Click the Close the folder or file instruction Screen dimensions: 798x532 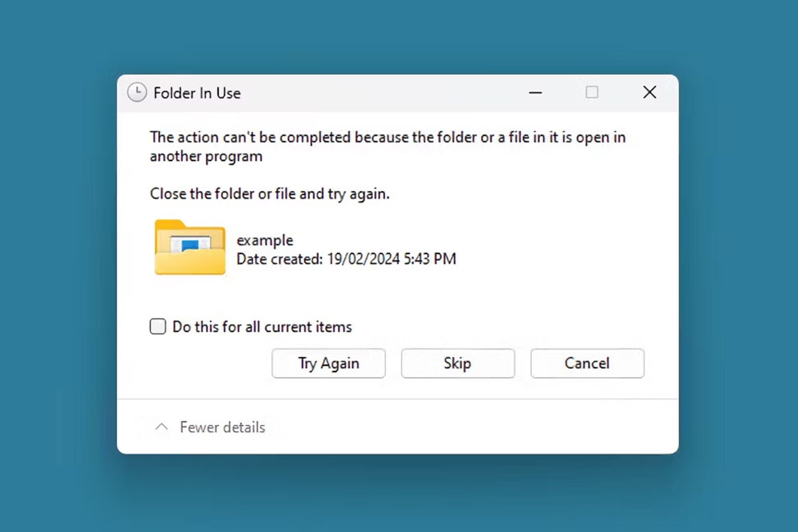(x=270, y=194)
